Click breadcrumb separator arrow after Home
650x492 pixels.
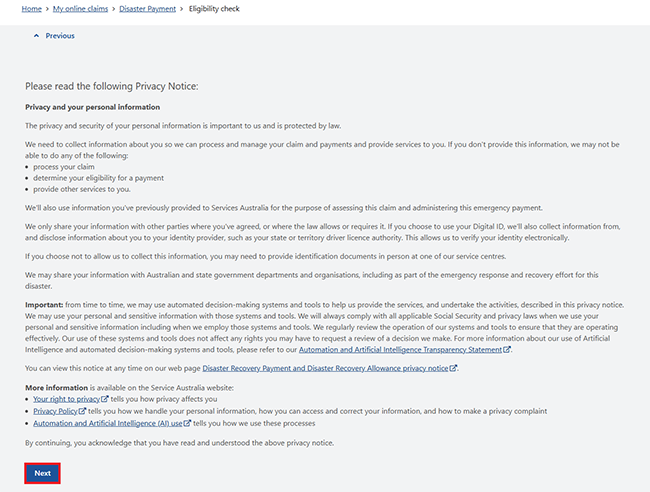point(47,9)
